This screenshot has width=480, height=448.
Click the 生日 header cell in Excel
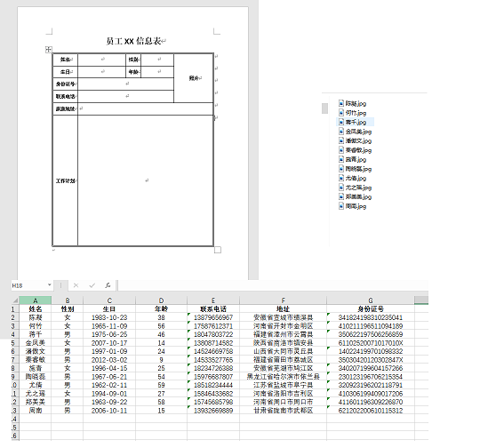pyautogui.click(x=109, y=309)
